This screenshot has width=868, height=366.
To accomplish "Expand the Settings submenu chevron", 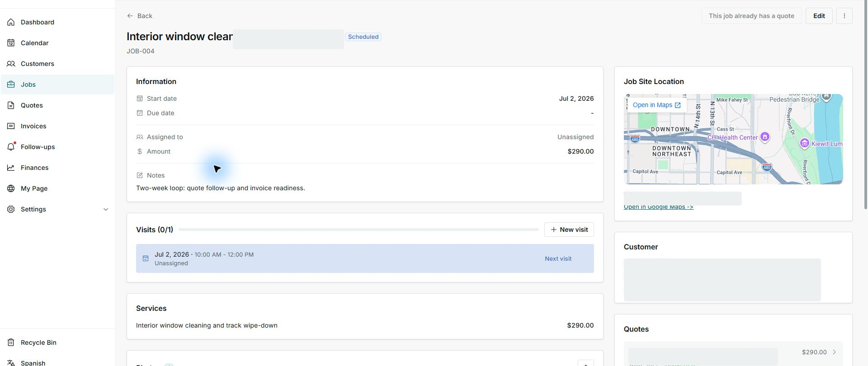I will pos(106,209).
